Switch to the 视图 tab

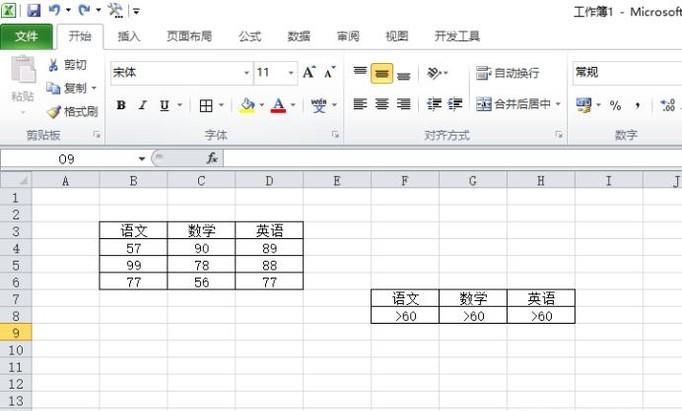[397, 37]
